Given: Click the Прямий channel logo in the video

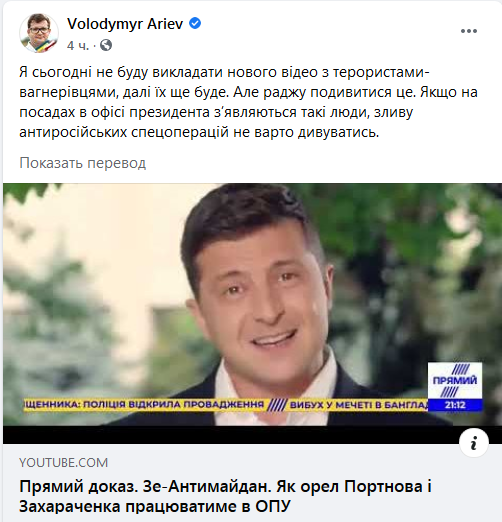Looking at the screenshot, I should (x=455, y=380).
